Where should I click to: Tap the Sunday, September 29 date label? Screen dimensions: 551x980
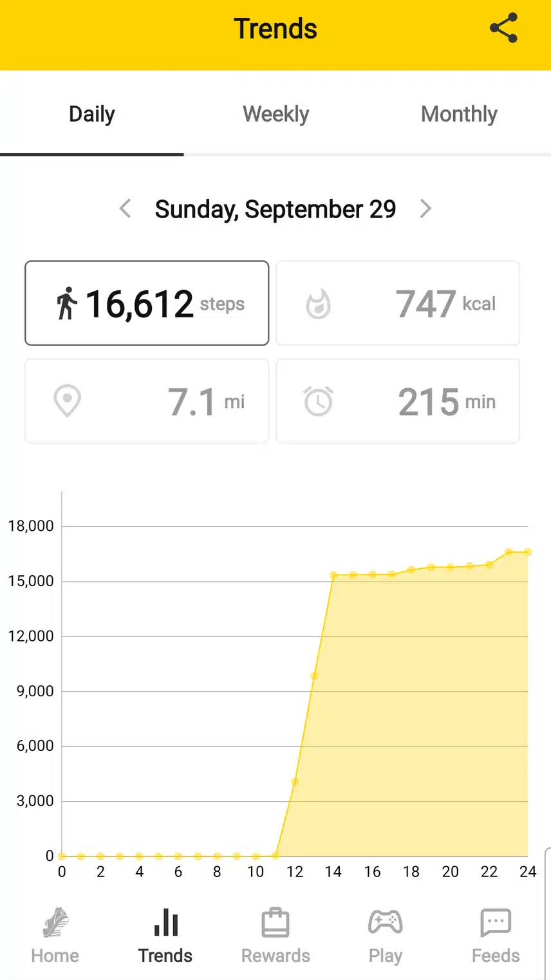point(275,209)
